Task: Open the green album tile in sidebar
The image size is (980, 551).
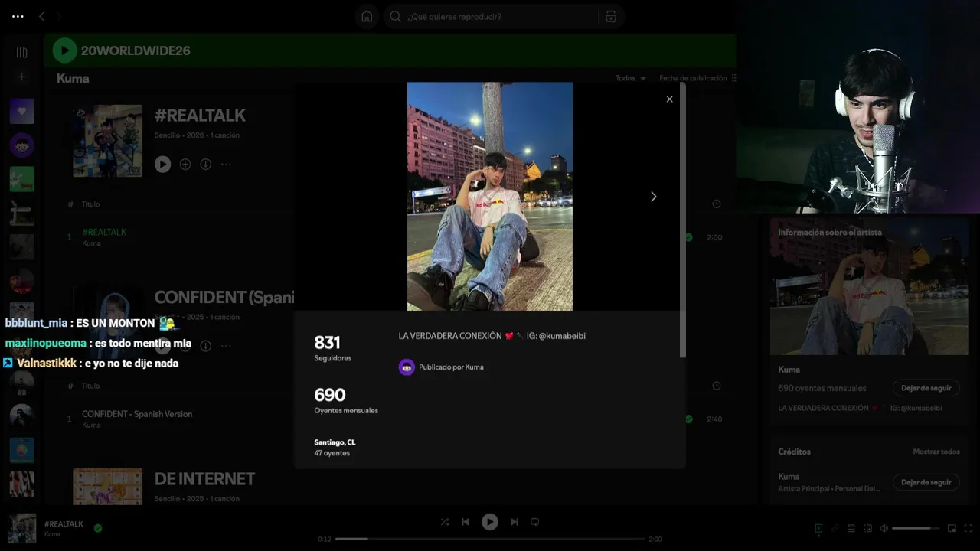Action: tap(21, 179)
